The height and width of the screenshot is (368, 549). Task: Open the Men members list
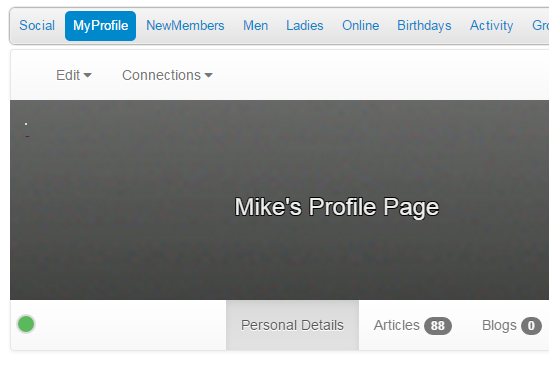[x=256, y=26]
